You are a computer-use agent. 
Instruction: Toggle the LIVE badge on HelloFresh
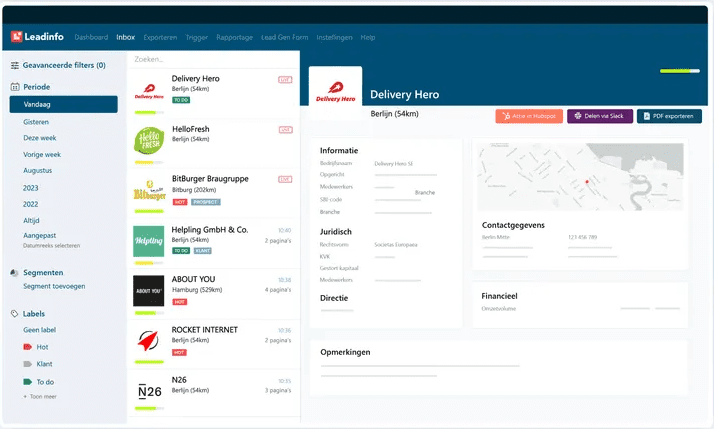(285, 130)
